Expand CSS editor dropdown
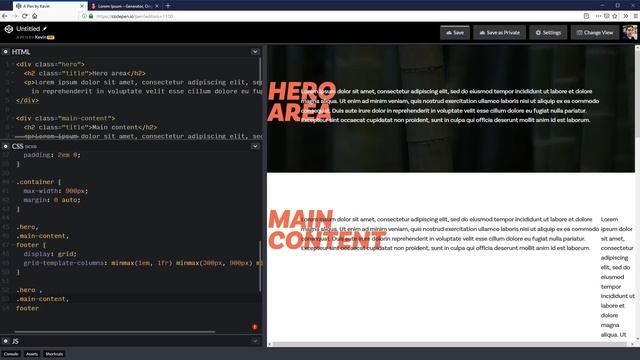The height and width of the screenshot is (360, 640). tap(255, 146)
